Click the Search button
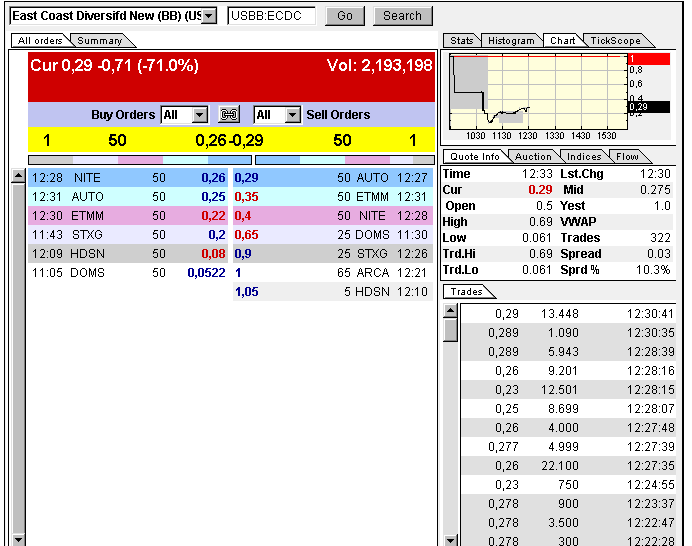Image resolution: width=692 pixels, height=546 pixels. click(402, 16)
